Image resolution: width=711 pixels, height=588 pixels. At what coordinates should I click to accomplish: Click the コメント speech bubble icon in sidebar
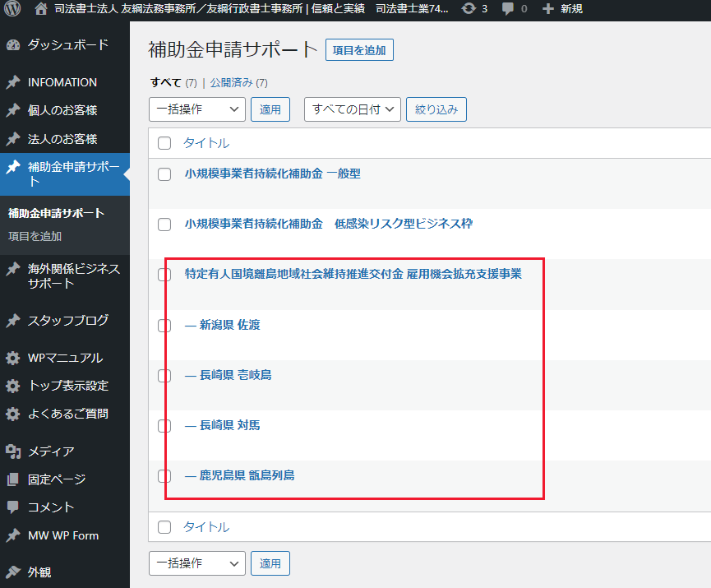tap(13, 507)
